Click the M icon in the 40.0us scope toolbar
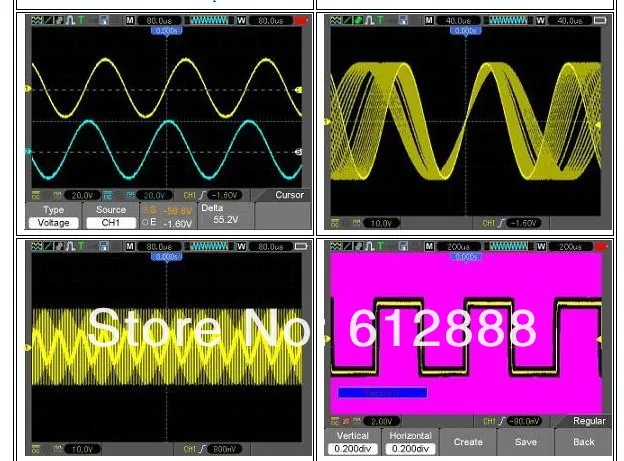This screenshot has width=624, height=461. point(429,20)
